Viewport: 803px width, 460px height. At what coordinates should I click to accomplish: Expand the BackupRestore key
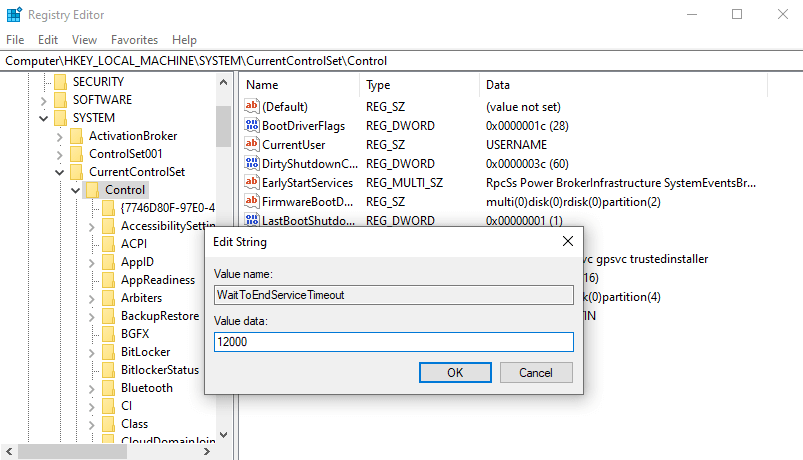tap(91, 317)
